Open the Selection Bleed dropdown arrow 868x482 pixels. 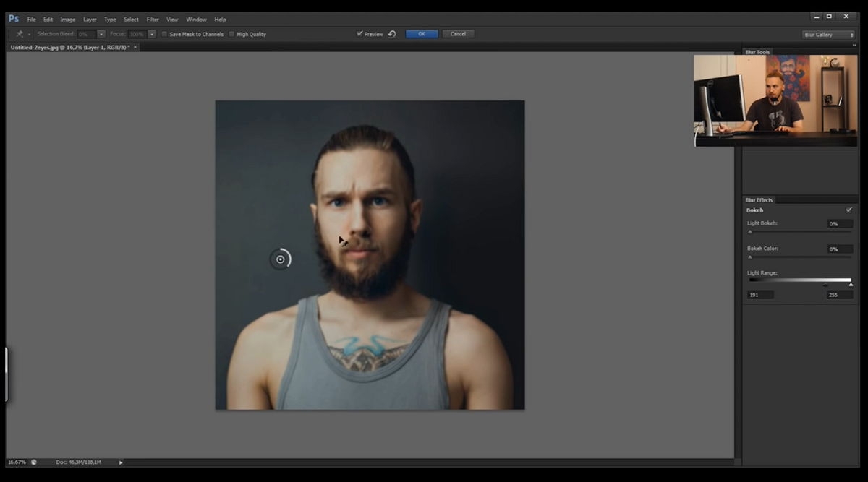tap(101, 34)
